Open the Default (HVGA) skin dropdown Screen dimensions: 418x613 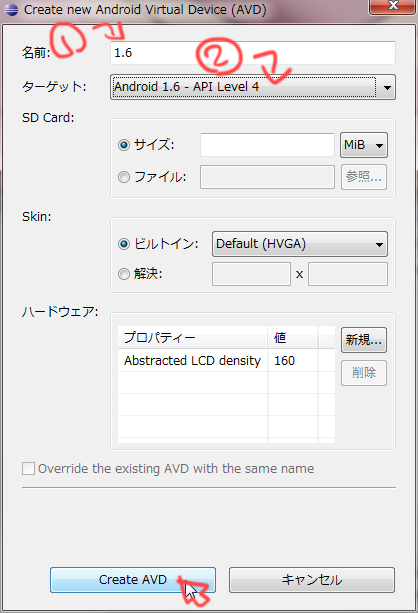(x=300, y=244)
